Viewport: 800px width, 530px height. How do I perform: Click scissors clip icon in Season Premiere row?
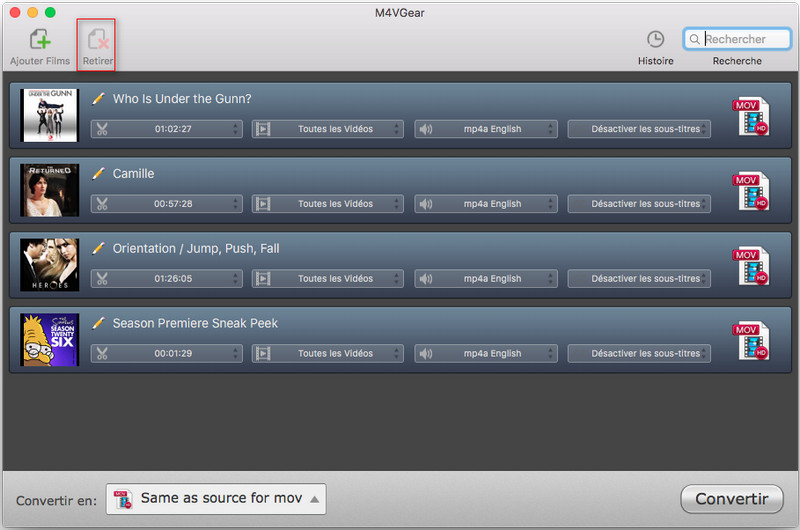tap(102, 354)
